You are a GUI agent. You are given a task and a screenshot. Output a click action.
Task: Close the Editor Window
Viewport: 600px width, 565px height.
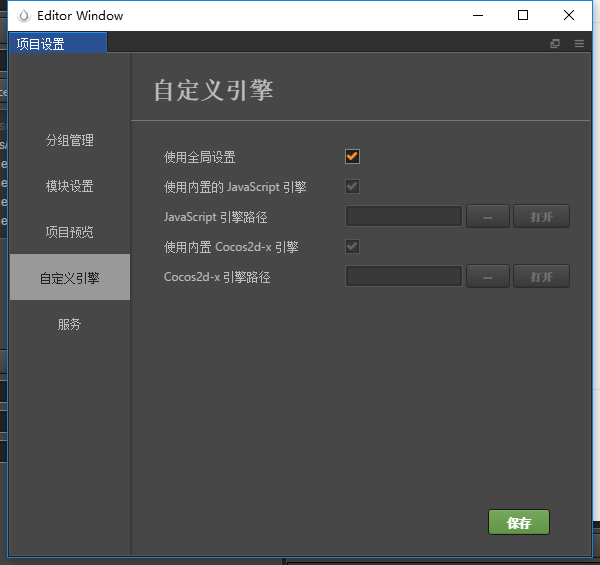point(569,15)
